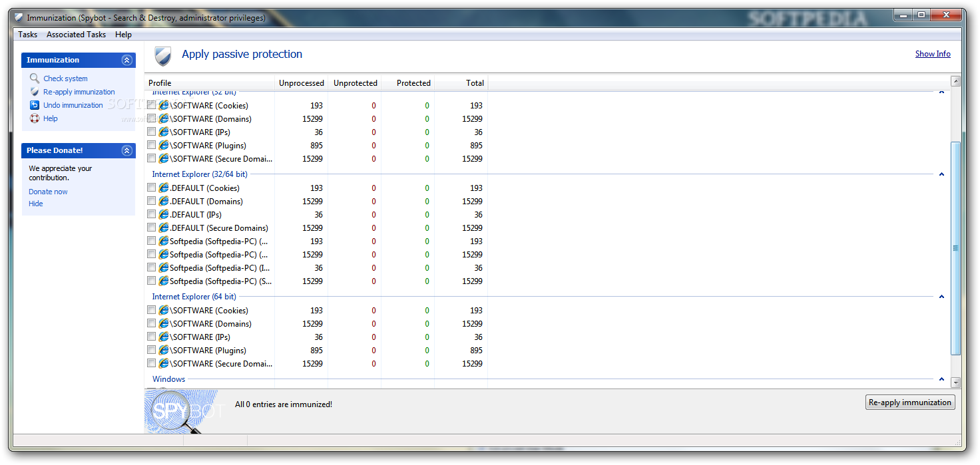Tick checkbox for .DEFAULT (Secure Domains)
Image resolution: width=980 pixels, height=465 pixels.
(152, 228)
